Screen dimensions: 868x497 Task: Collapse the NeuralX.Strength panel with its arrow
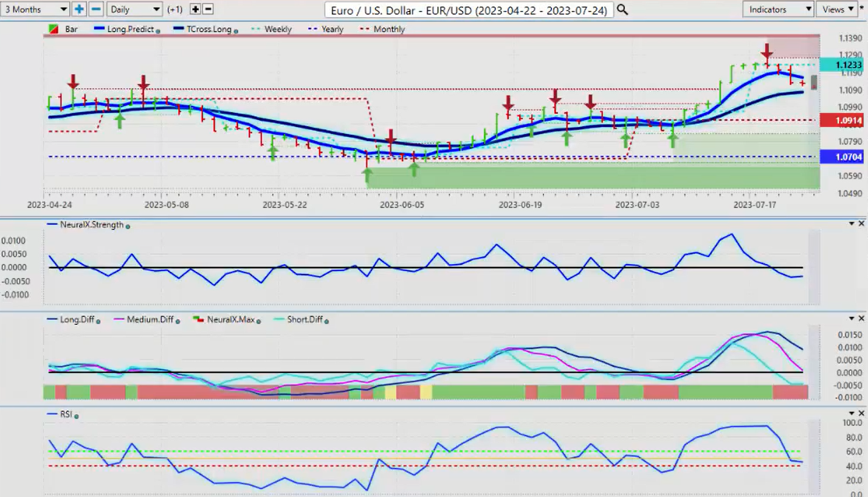tap(852, 224)
